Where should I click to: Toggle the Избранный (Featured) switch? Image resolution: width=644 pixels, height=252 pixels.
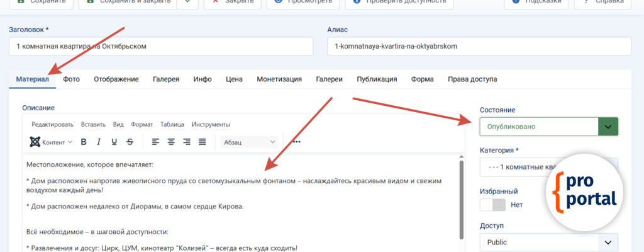click(492, 205)
